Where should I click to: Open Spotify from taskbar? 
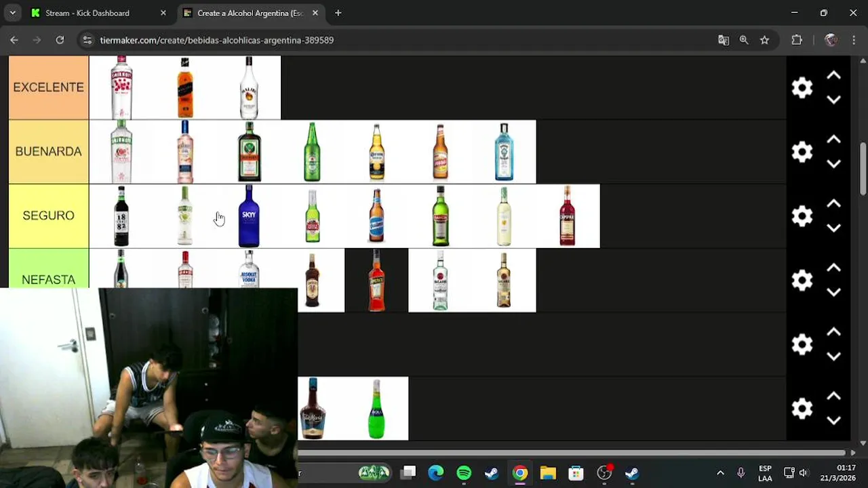pos(464,472)
